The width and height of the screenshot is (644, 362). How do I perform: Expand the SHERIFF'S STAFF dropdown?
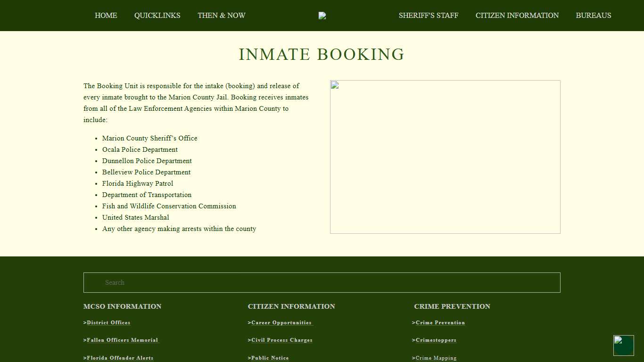tap(429, 16)
